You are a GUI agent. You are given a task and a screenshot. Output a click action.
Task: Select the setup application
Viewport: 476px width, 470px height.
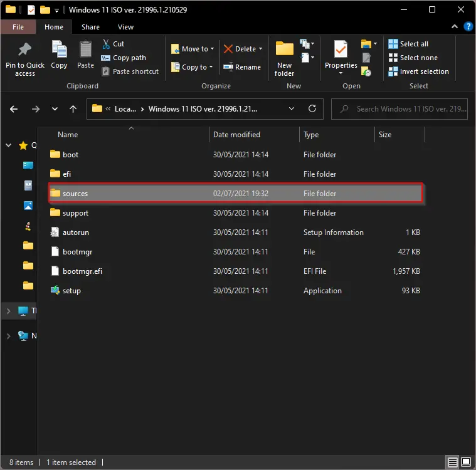(236, 291)
